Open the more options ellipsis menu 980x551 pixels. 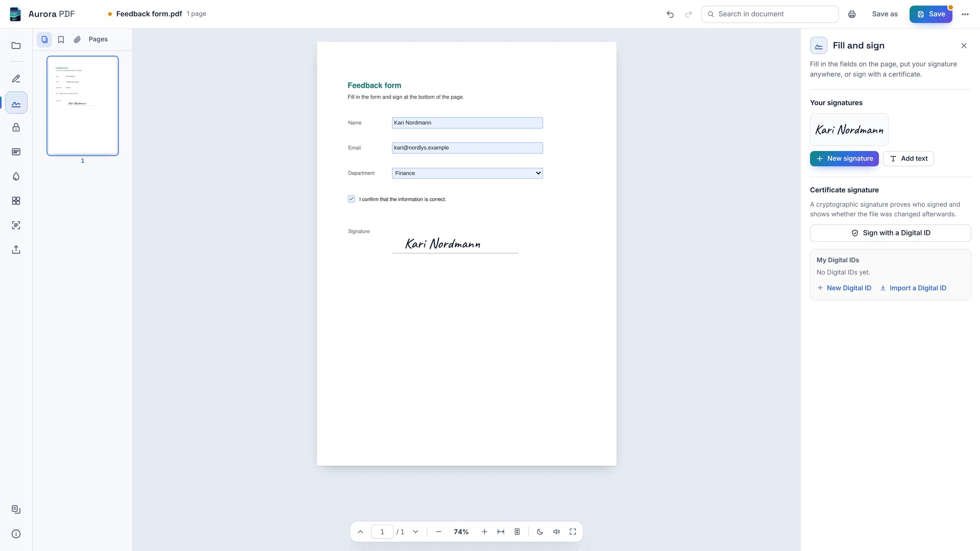pos(965,14)
